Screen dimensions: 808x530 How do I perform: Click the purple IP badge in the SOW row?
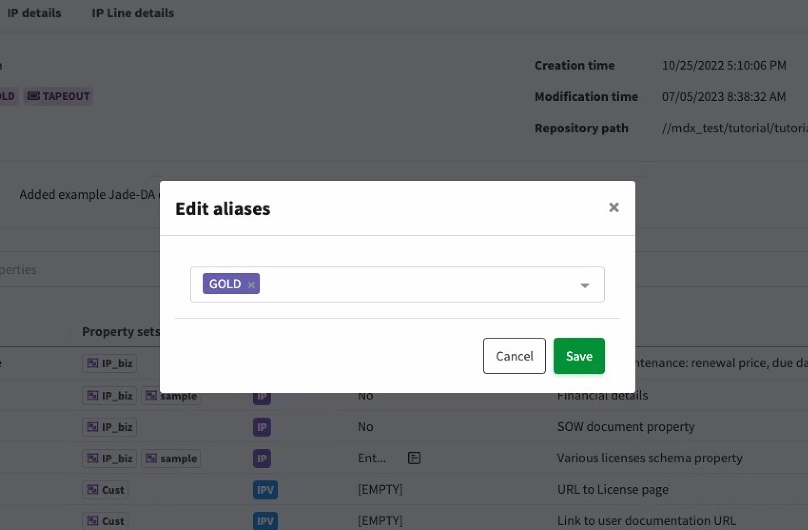262,427
